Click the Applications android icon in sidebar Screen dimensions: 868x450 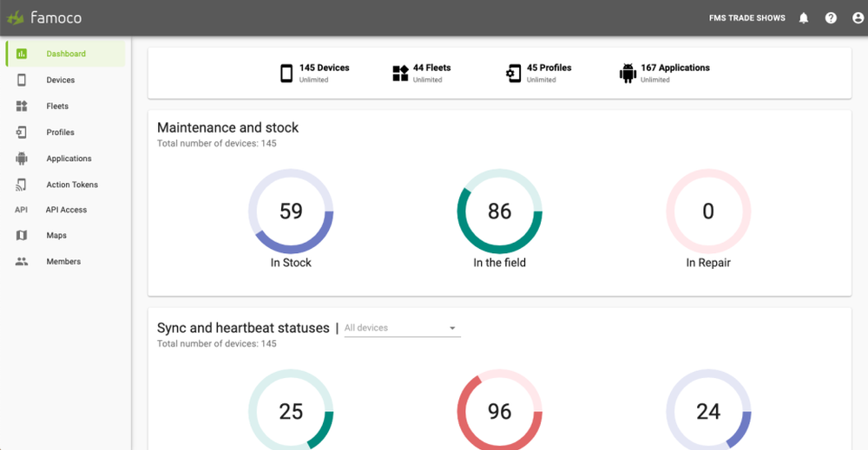tap(22, 159)
